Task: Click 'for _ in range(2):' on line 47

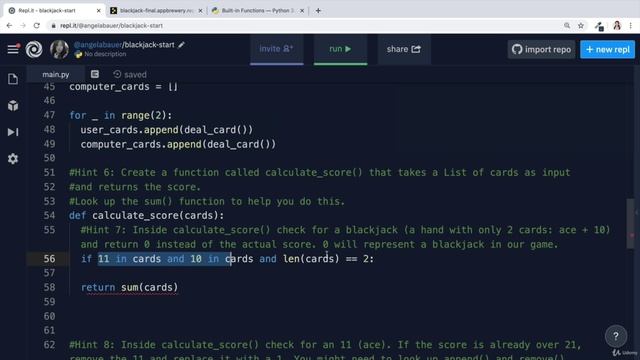Action: click(x=121, y=116)
